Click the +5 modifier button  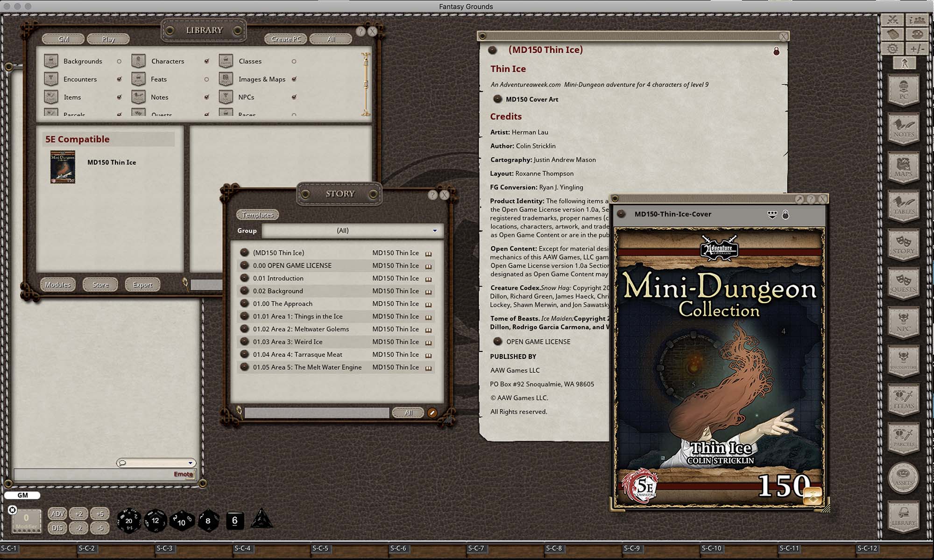click(100, 514)
